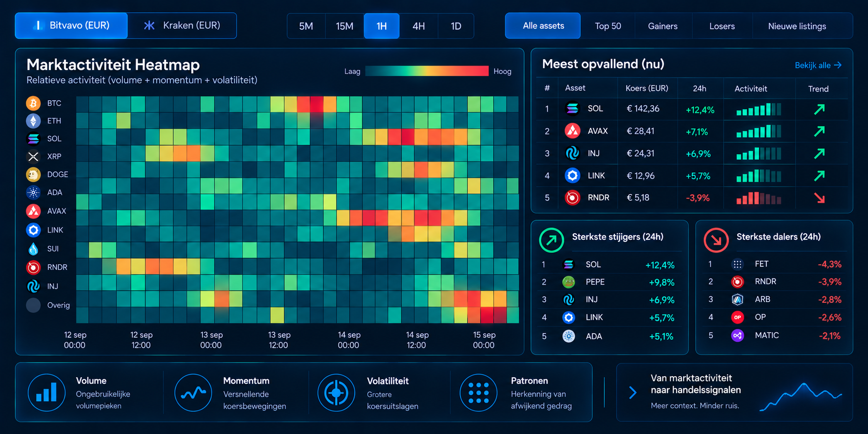This screenshot has width=868, height=434.
Task: Click the Volume bar chart icon
Action: 46,392
